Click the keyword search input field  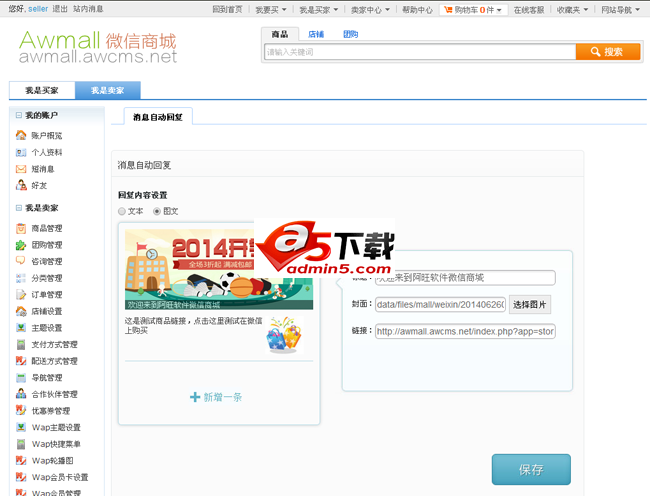(420, 52)
